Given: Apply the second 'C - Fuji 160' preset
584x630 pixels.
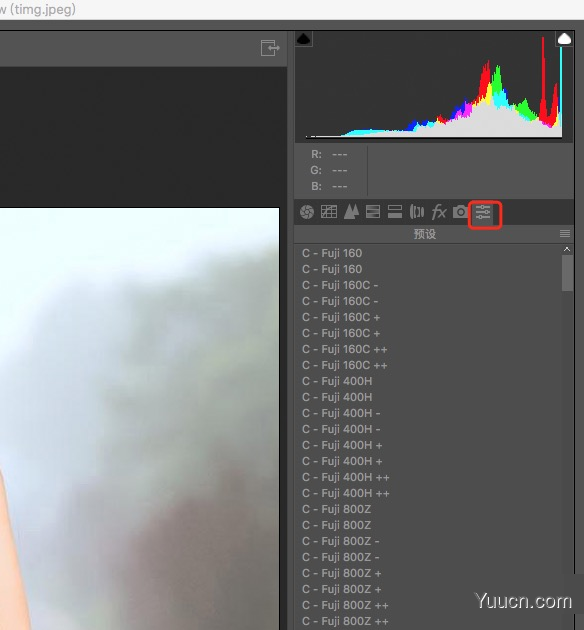Looking at the screenshot, I should pos(332,269).
